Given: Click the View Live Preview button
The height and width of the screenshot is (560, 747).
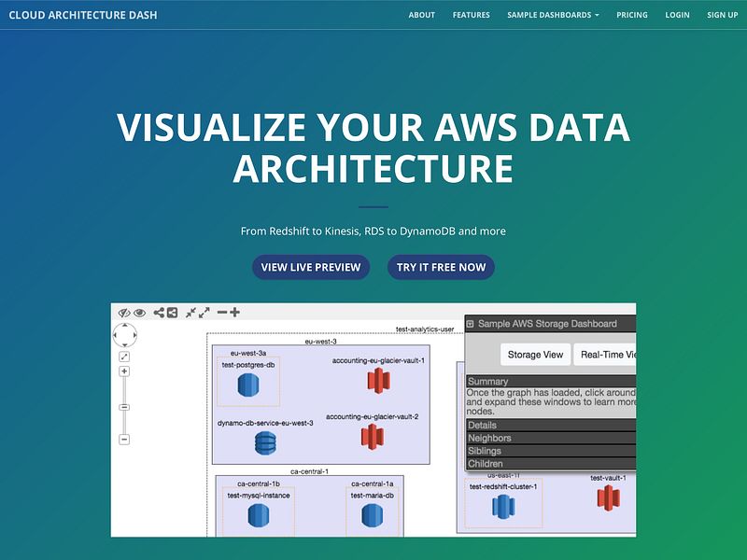Looking at the screenshot, I should pyautogui.click(x=311, y=267).
